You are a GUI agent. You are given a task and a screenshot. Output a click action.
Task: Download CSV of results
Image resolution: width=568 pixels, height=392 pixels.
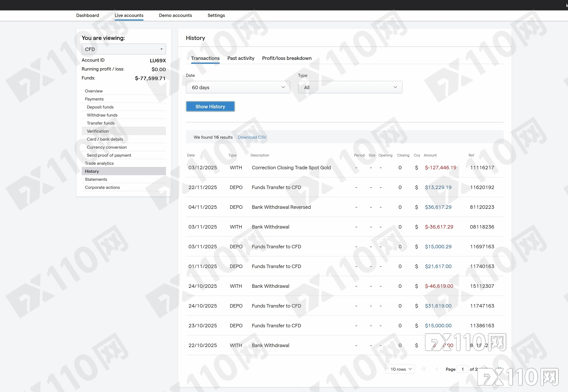pyautogui.click(x=252, y=137)
